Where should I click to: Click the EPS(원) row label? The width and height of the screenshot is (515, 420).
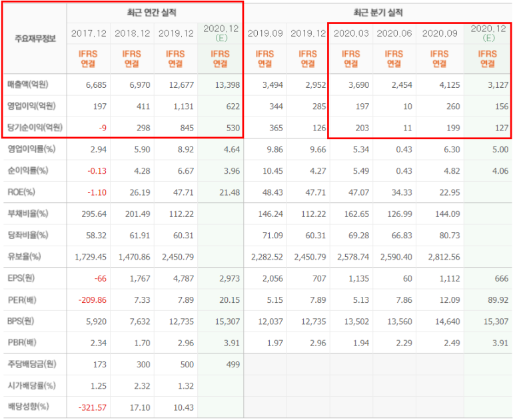[21, 278]
